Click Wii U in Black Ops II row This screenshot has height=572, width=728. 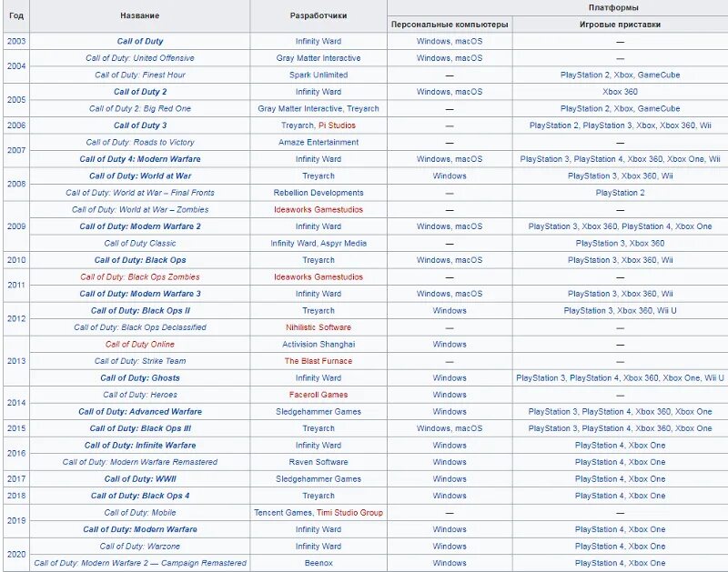point(667,310)
